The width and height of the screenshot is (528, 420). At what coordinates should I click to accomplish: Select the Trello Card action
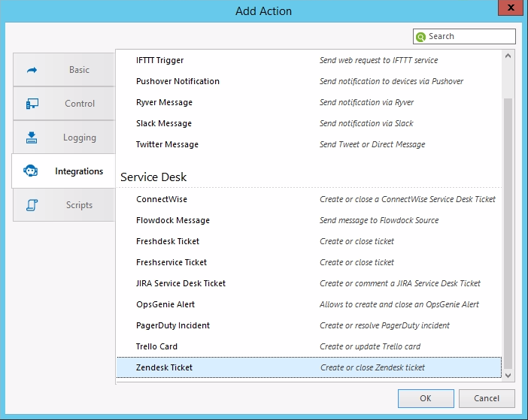pyautogui.click(x=309, y=346)
